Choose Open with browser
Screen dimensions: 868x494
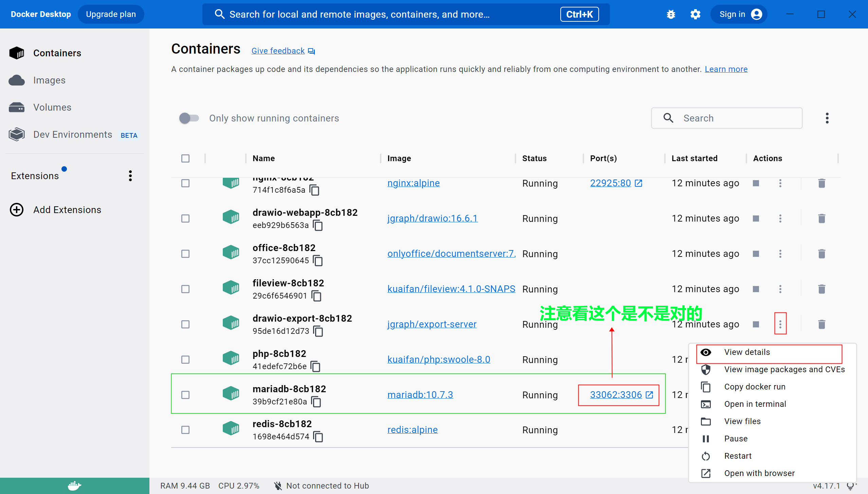(x=773, y=473)
